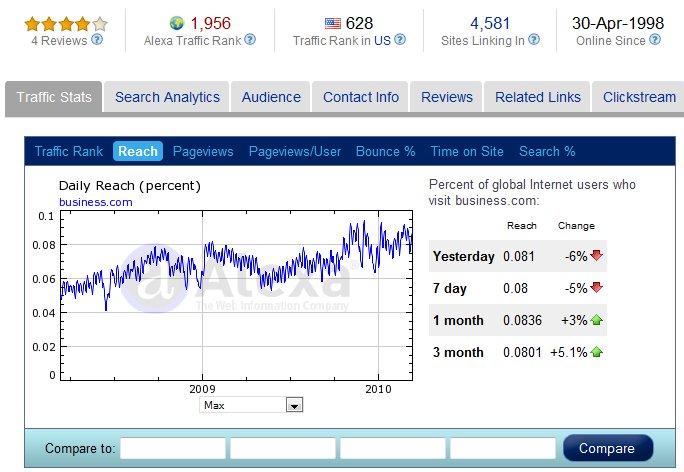Select the Bounce % metric

pos(386,151)
